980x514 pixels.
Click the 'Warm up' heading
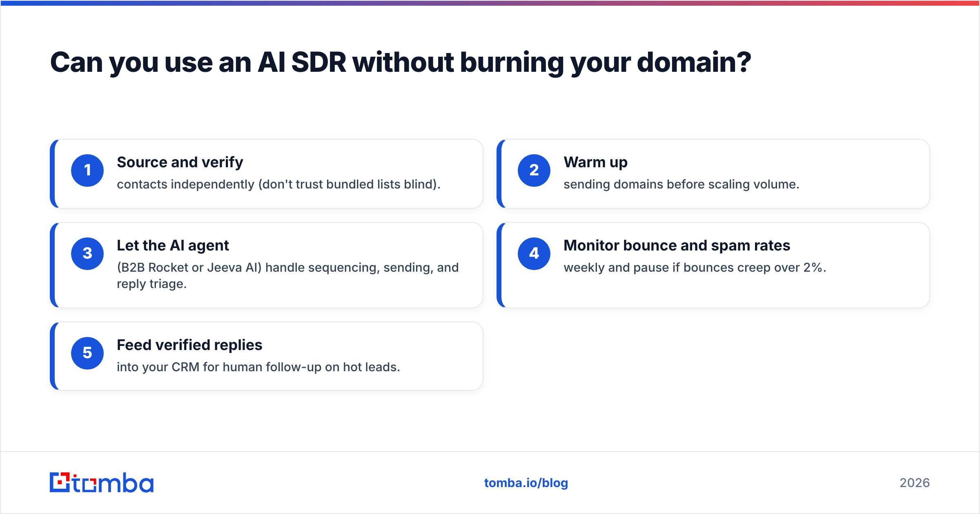595,162
